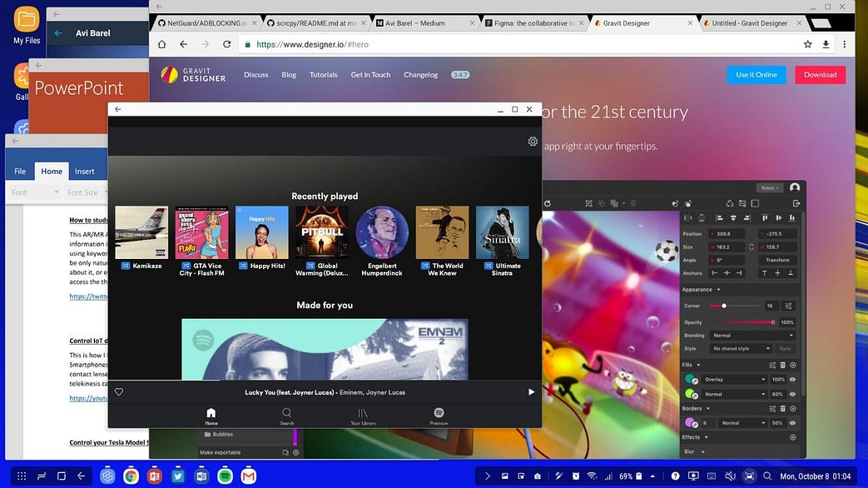868x488 pixels.
Task: Go back in Chrome browser
Action: pyautogui.click(x=183, y=44)
